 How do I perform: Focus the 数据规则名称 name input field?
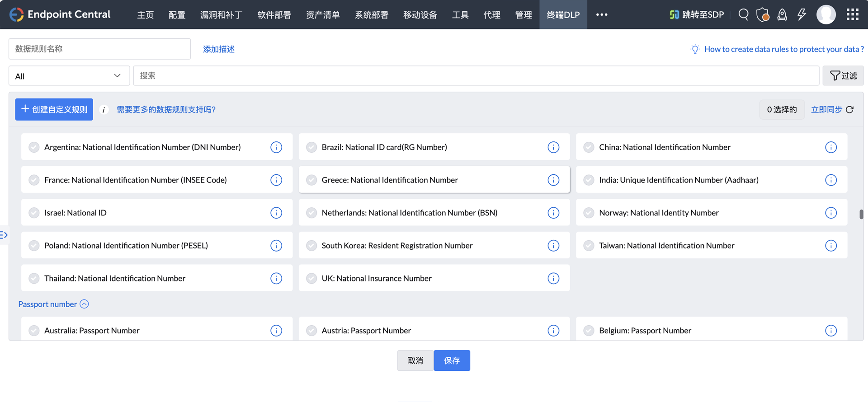pos(99,49)
